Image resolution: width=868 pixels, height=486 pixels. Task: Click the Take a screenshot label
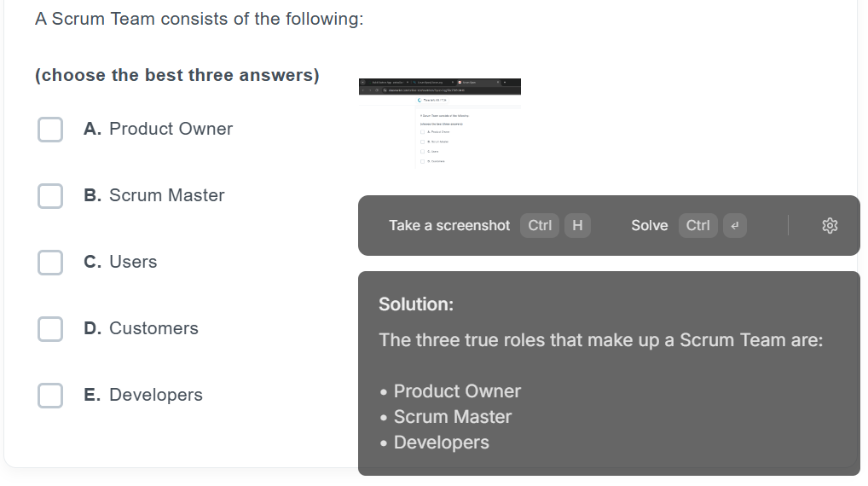[449, 226]
